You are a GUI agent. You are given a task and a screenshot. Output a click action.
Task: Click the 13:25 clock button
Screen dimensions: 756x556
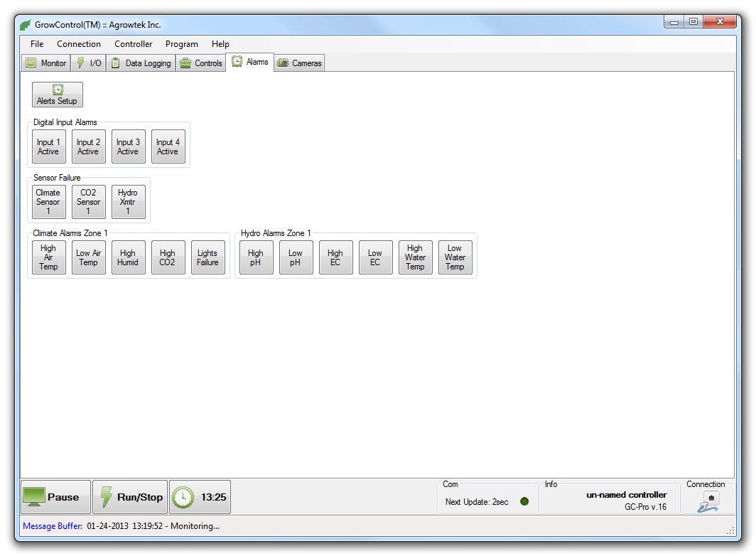pyautogui.click(x=200, y=497)
